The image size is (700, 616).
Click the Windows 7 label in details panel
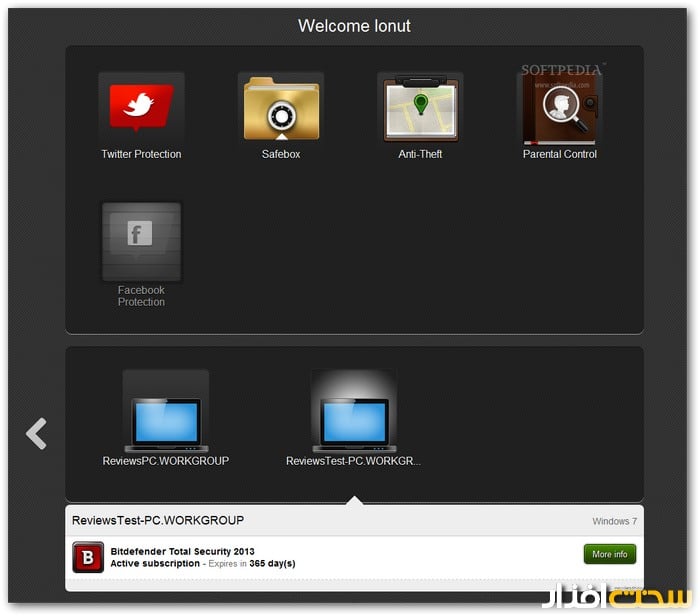(x=614, y=521)
